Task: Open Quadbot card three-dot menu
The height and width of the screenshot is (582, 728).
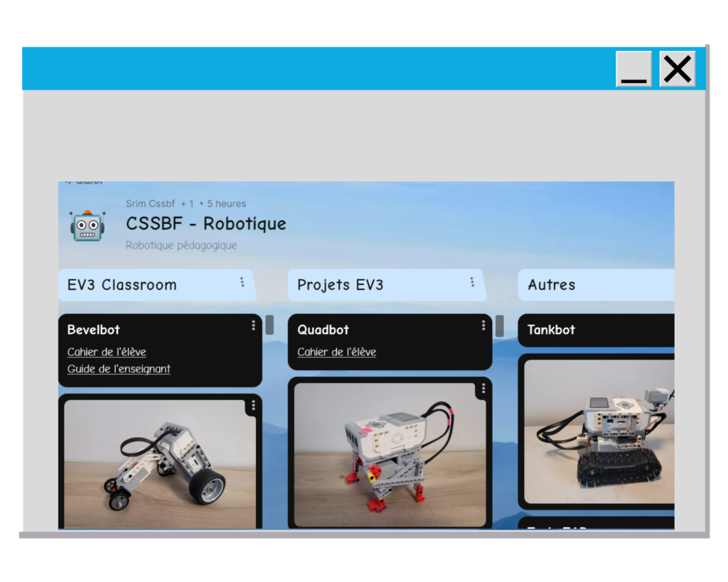Action: pos(483,325)
